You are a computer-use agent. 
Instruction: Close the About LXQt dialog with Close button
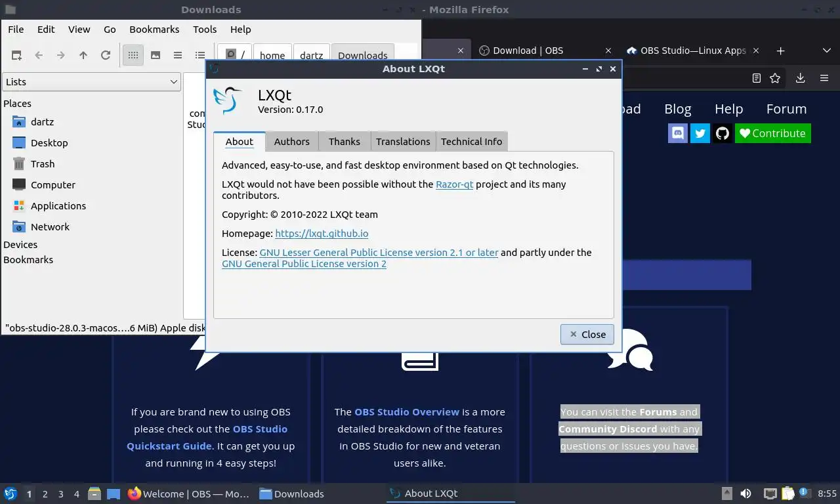[587, 334]
